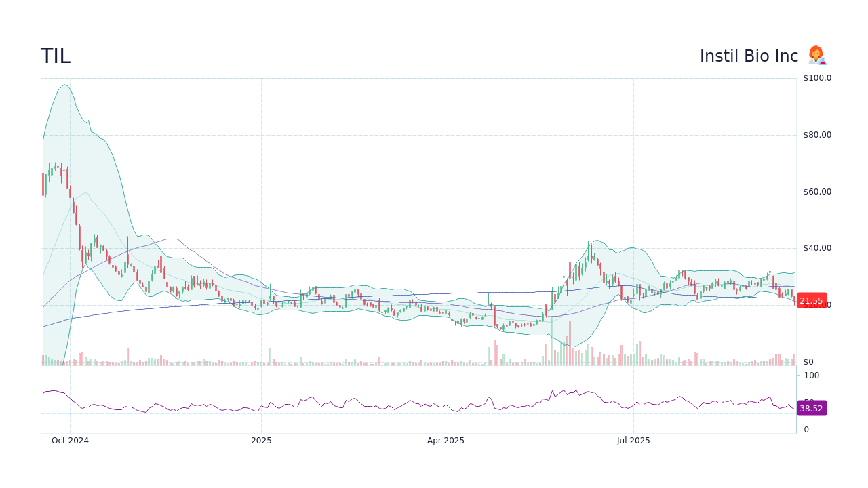Click the TIL ticker symbol label
868x488 pixels.
[56, 56]
